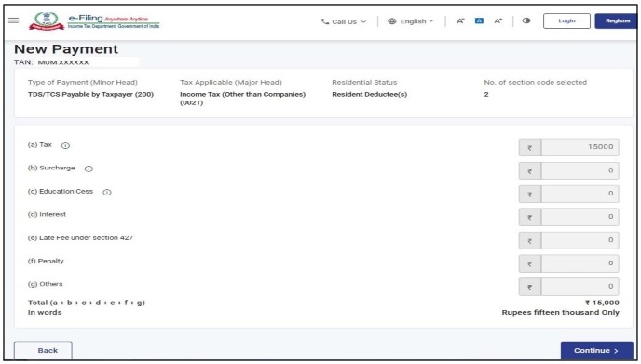Screen dimensions: 641x364
Task: Click the Back button
Action: (x=43, y=351)
